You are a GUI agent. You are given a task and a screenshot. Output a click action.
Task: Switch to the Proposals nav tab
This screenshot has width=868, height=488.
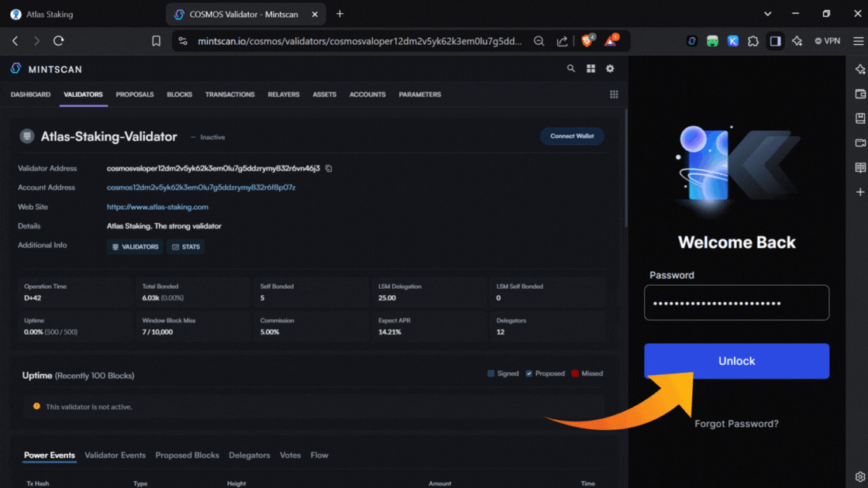tap(135, 95)
